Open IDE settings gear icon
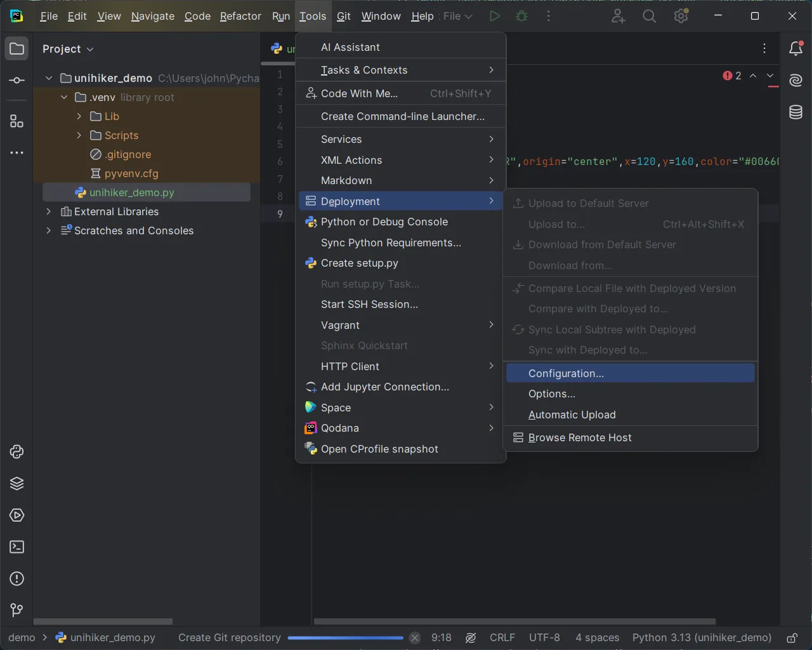The height and width of the screenshot is (650, 812). (x=681, y=17)
